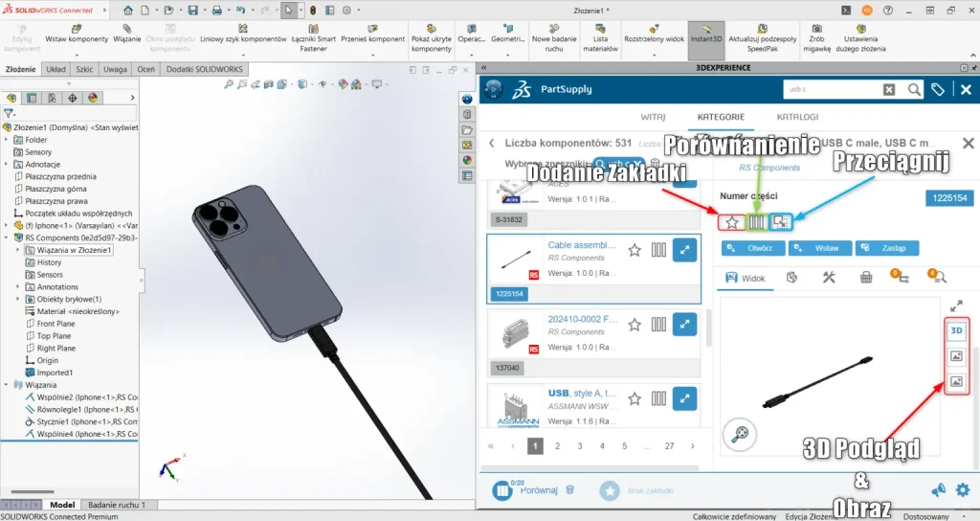Screen dimensions: 980x521
Task: Click the Porównaj button at bottom
Action: 525,490
